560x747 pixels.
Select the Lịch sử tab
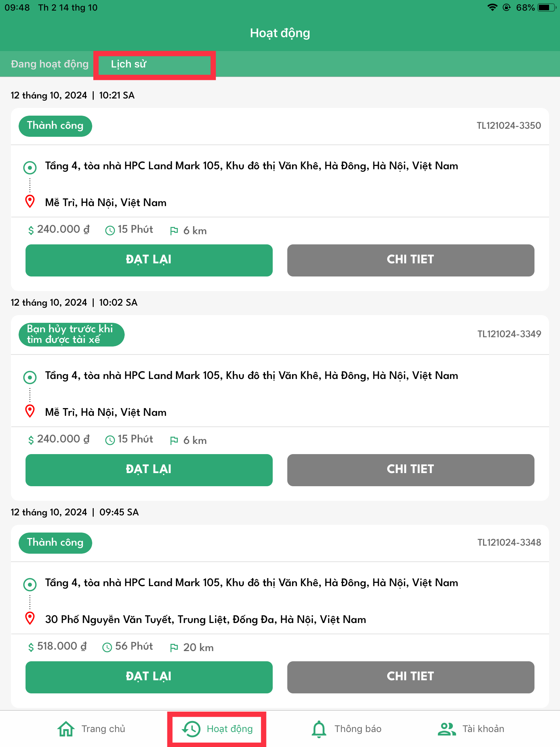(x=129, y=64)
